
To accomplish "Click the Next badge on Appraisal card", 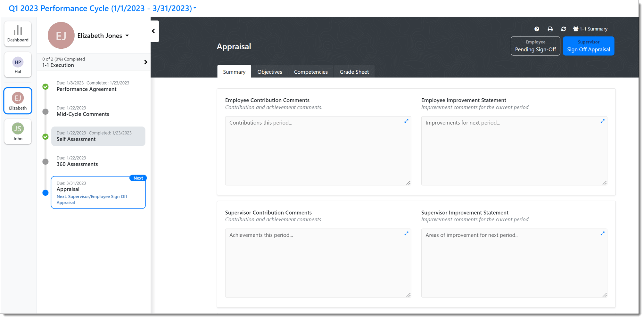I will coord(138,178).
